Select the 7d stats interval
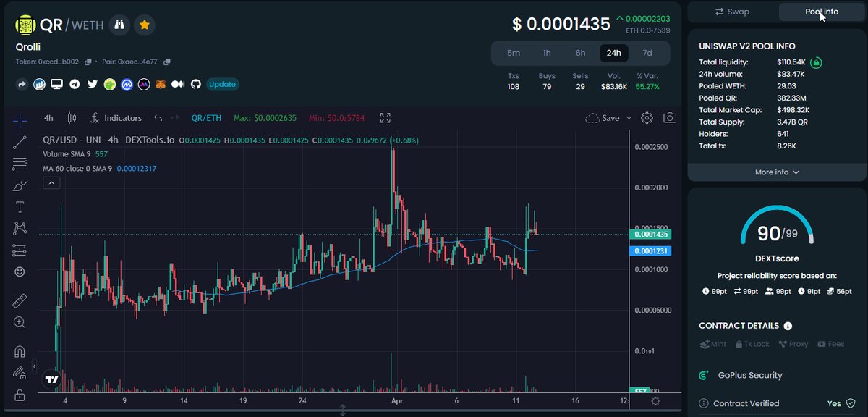The width and height of the screenshot is (868, 417). [647, 53]
